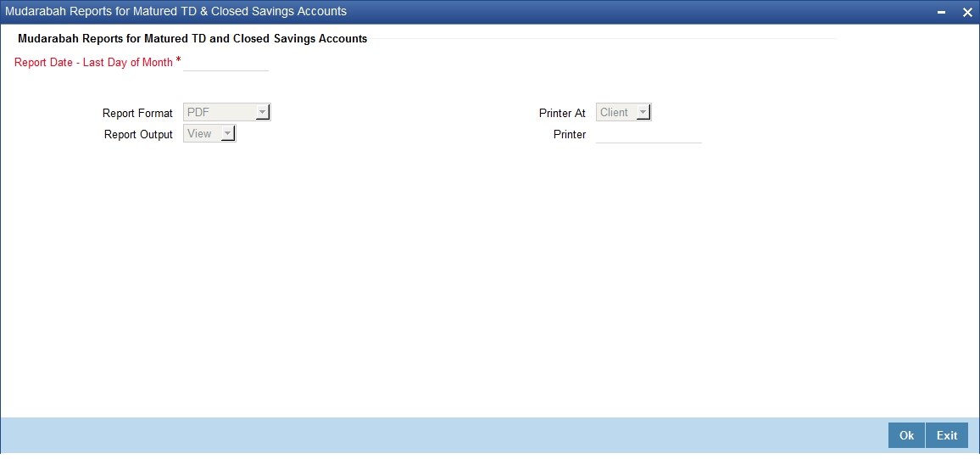Click the Report Date - Last Day of Month label
Viewport: 980px width, 459px height.
coord(93,63)
